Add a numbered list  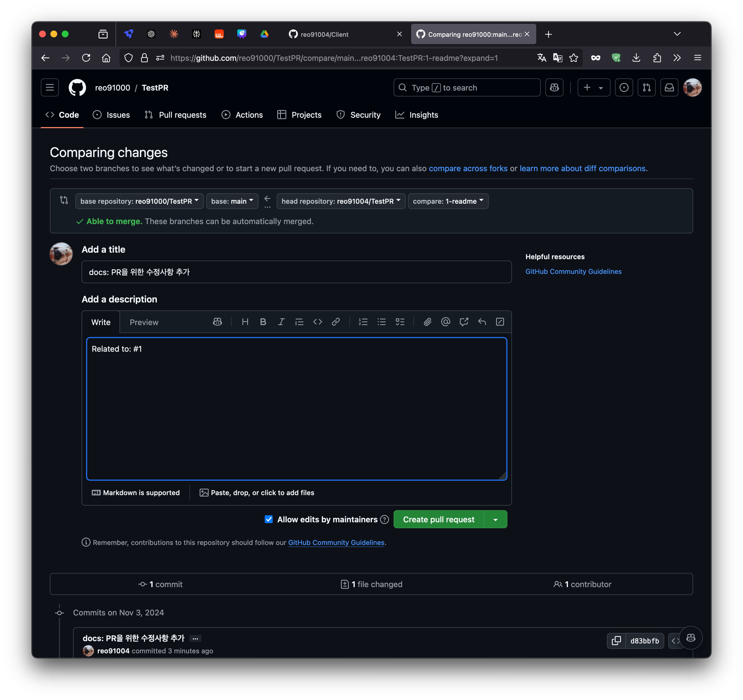pos(362,322)
